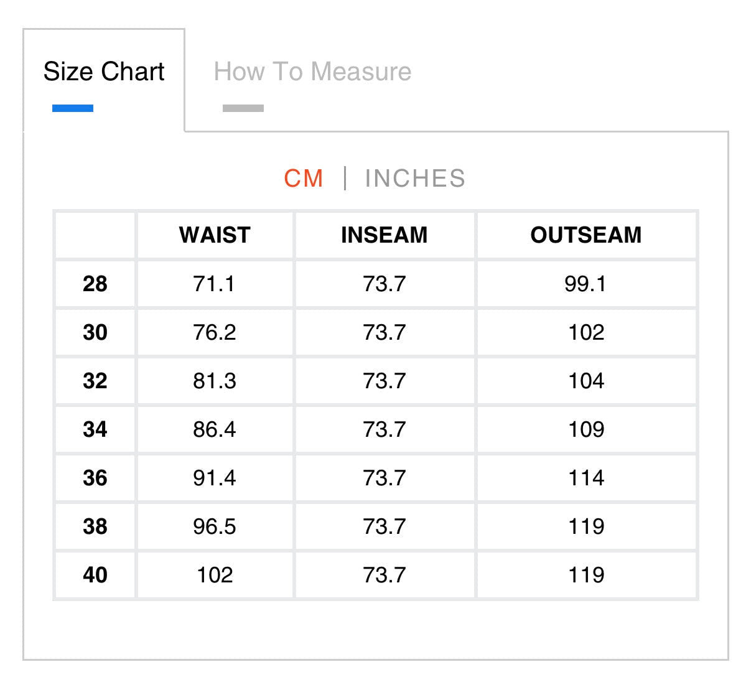Viewport: 756px width, 700px height.
Task: Click the 96.5 waist value
Action: pos(215,526)
